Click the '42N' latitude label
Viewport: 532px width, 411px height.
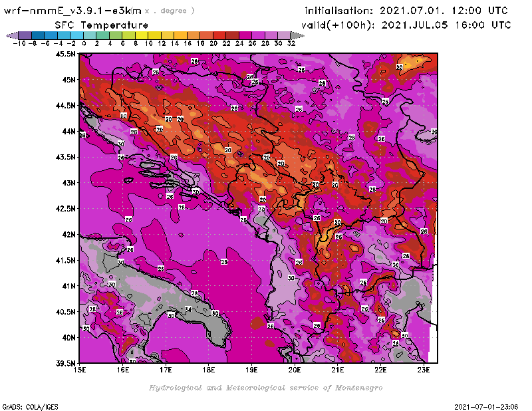coord(69,235)
